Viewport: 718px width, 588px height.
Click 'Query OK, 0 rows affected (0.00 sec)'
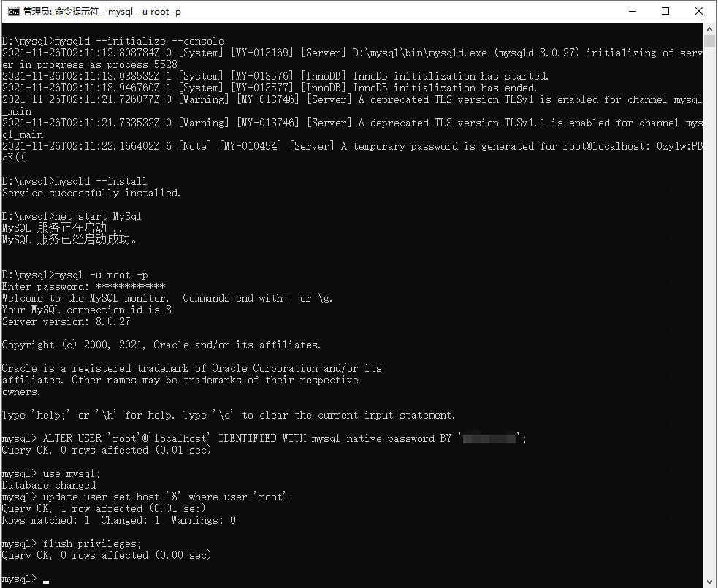coord(107,555)
